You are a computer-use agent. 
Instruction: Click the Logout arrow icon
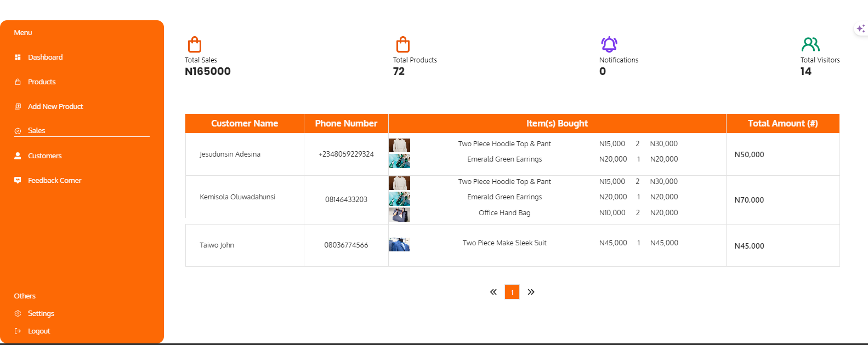[18, 331]
